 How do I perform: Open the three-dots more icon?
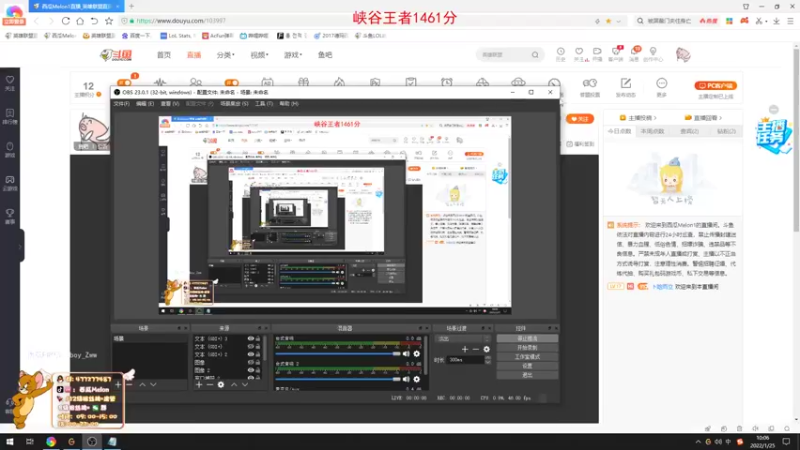[x=661, y=83]
